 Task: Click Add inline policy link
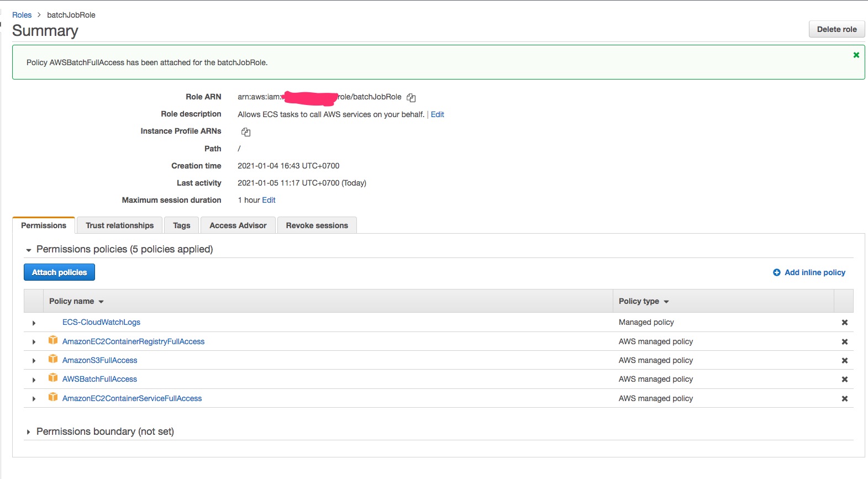809,272
